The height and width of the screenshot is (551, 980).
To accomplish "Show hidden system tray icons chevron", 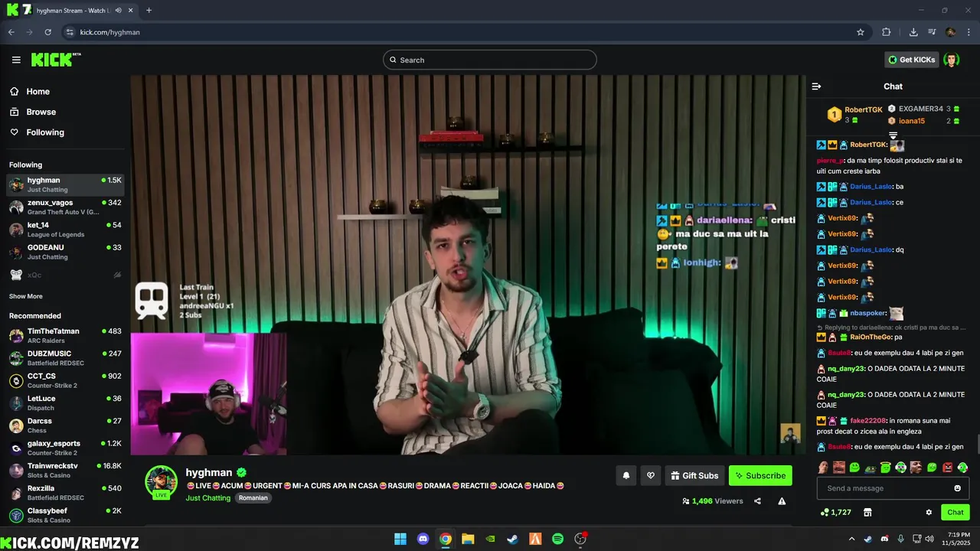I will 851,539.
